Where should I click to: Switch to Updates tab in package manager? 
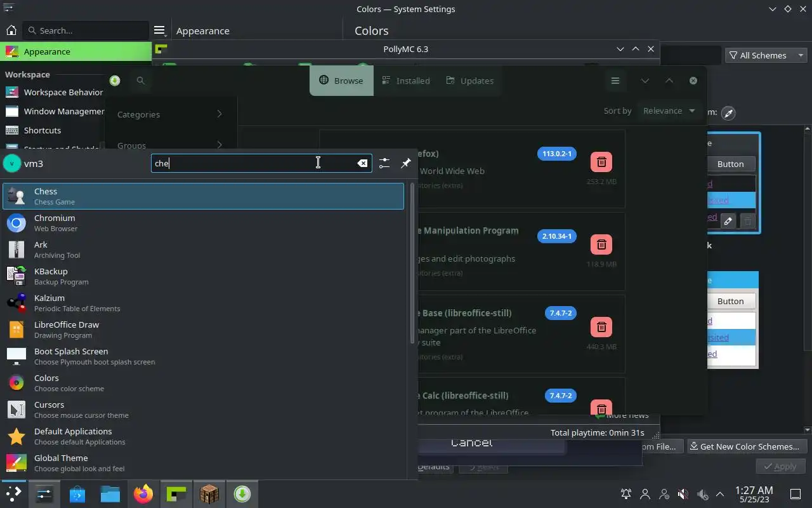pyautogui.click(x=470, y=81)
